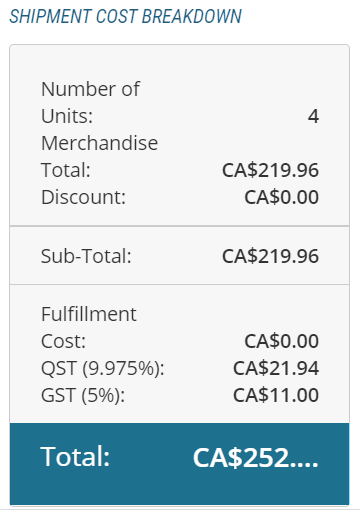This screenshot has width=360, height=515.
Task: Select the Fulfillment Cost label
Action: tap(89, 328)
